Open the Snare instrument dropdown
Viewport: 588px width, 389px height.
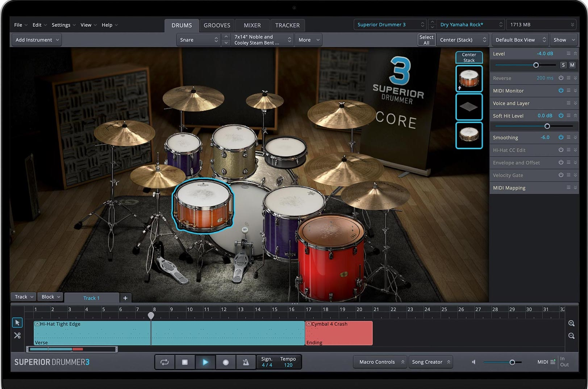199,40
